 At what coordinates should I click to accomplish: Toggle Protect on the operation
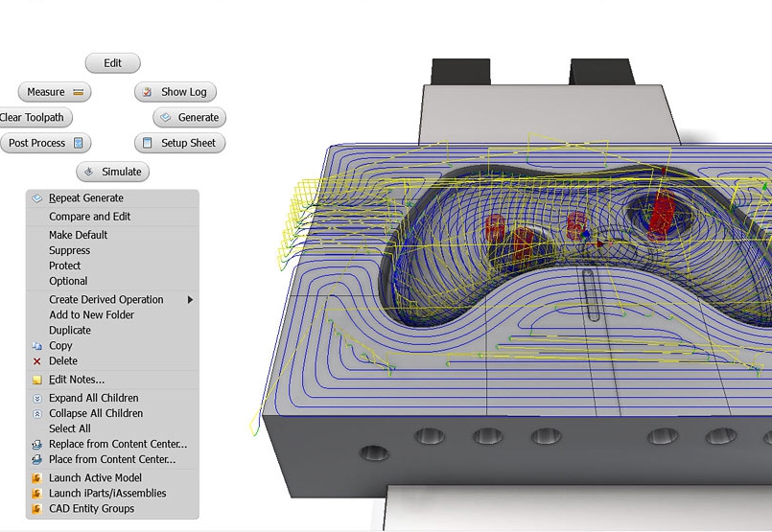pyautogui.click(x=64, y=266)
